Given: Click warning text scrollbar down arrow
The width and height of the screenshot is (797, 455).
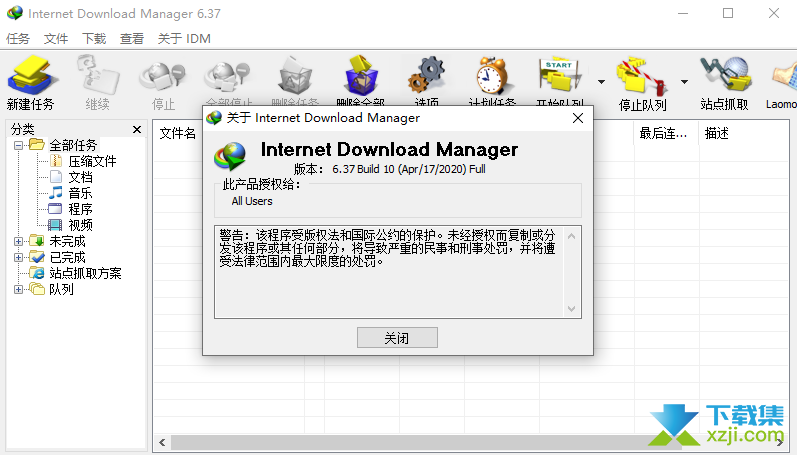Looking at the screenshot, I should pos(571,309).
